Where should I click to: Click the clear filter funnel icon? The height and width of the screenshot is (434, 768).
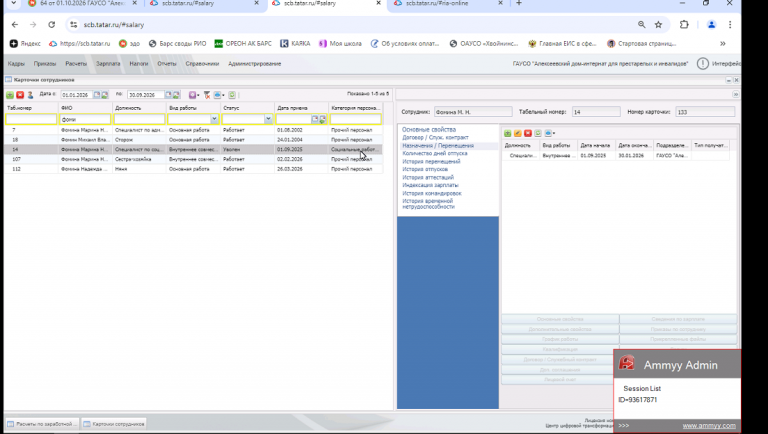click(207, 95)
